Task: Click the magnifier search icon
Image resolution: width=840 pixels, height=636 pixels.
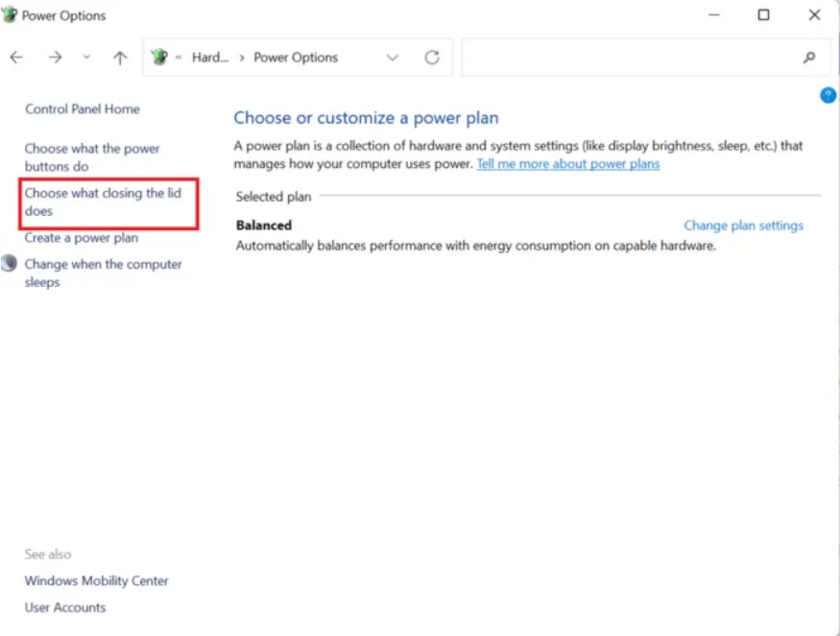Action: click(x=809, y=58)
